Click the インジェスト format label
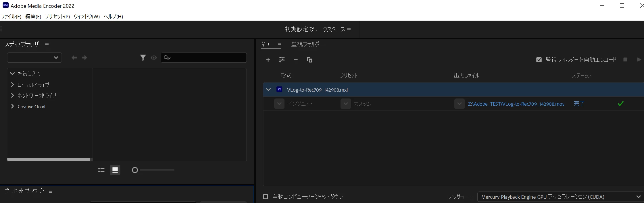The image size is (644, 203). click(300, 104)
